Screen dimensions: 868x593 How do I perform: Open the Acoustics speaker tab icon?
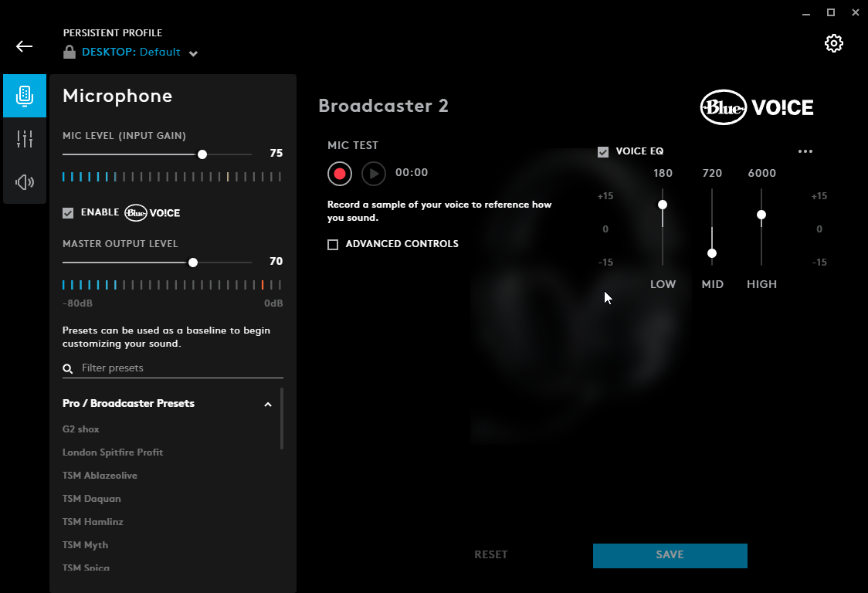[25, 182]
